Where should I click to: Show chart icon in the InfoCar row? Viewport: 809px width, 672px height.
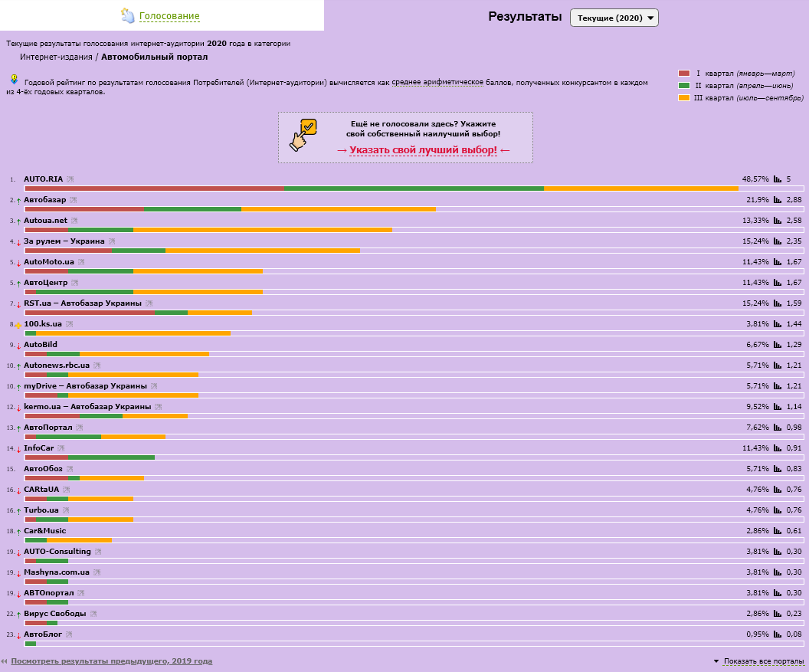coord(778,448)
